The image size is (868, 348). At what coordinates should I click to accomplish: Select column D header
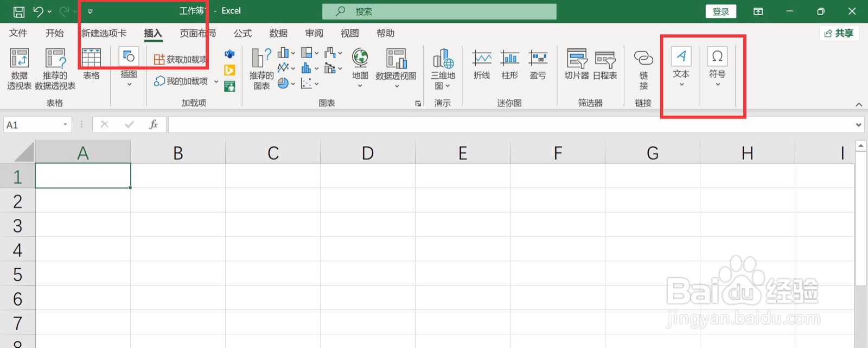click(x=368, y=153)
